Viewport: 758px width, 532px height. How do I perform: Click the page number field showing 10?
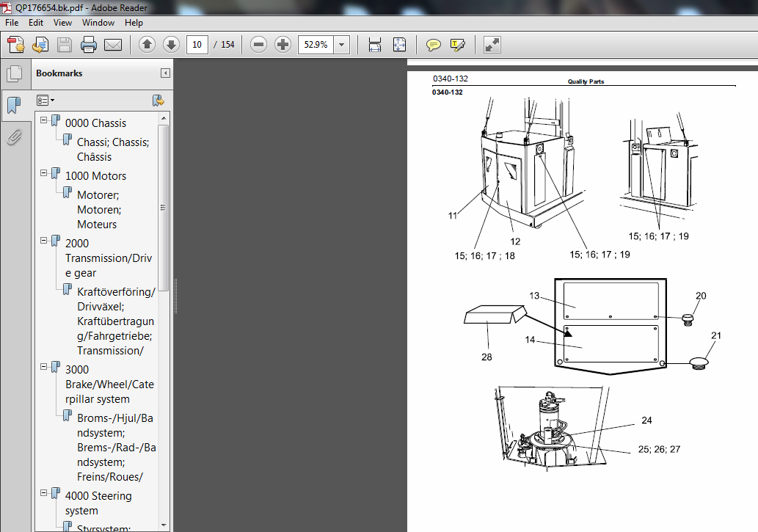197,45
